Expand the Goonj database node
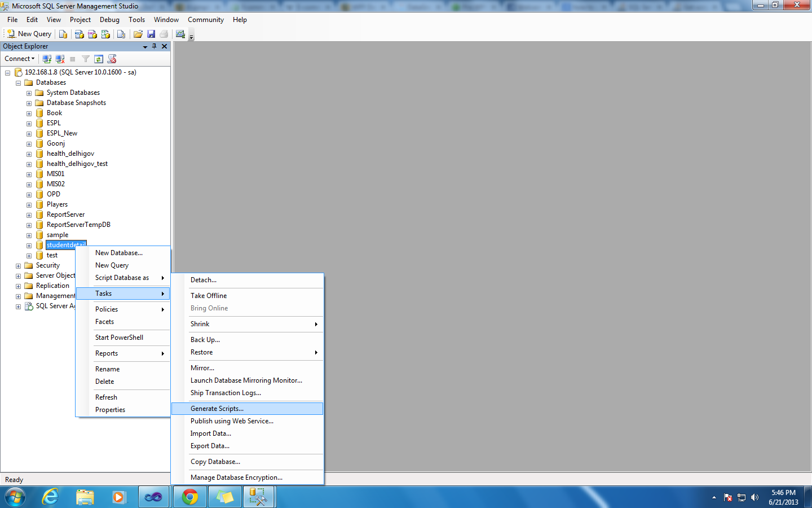This screenshot has width=812, height=508. (29, 144)
